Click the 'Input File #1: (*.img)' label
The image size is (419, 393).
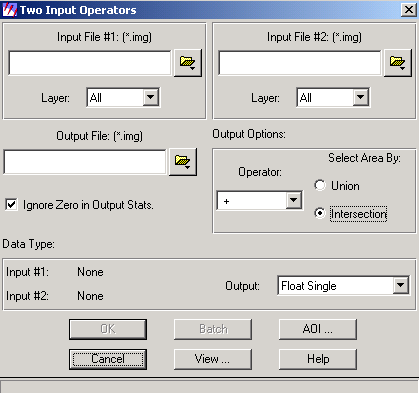[x=104, y=37]
